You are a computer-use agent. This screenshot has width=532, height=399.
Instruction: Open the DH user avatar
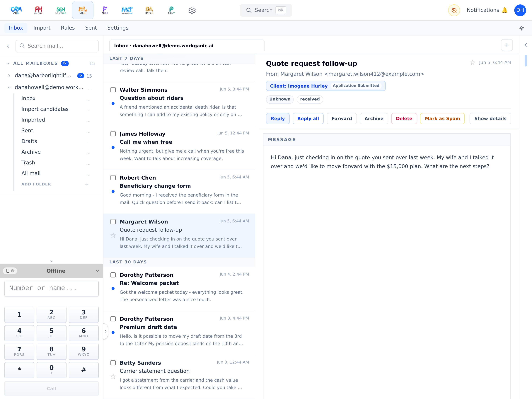point(520,10)
